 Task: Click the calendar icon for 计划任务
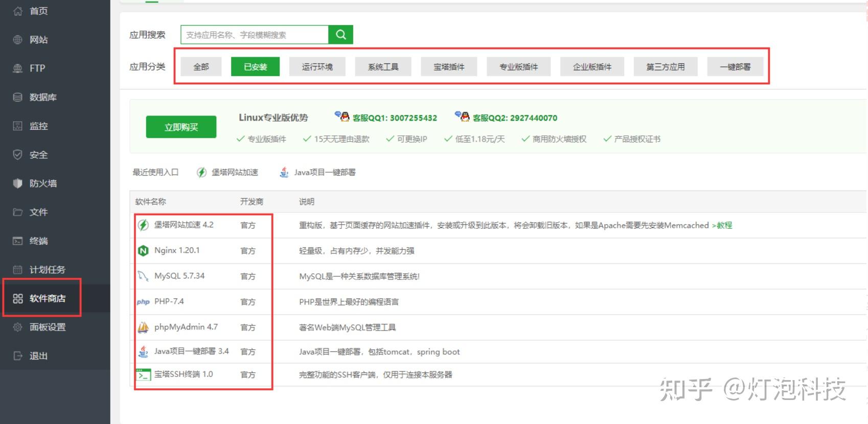pos(18,269)
